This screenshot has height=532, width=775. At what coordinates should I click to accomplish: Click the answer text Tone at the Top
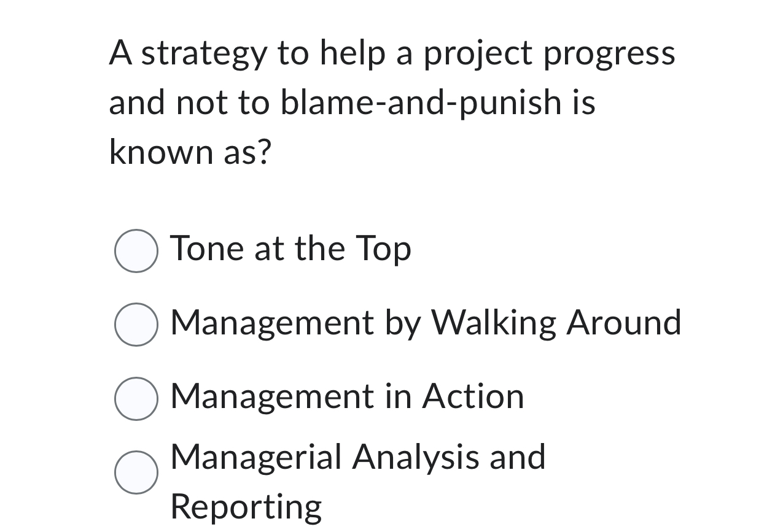(x=290, y=249)
